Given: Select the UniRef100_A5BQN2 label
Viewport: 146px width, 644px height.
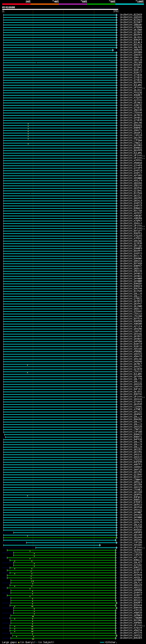Looking at the screenshot, I should (x=131, y=351).
